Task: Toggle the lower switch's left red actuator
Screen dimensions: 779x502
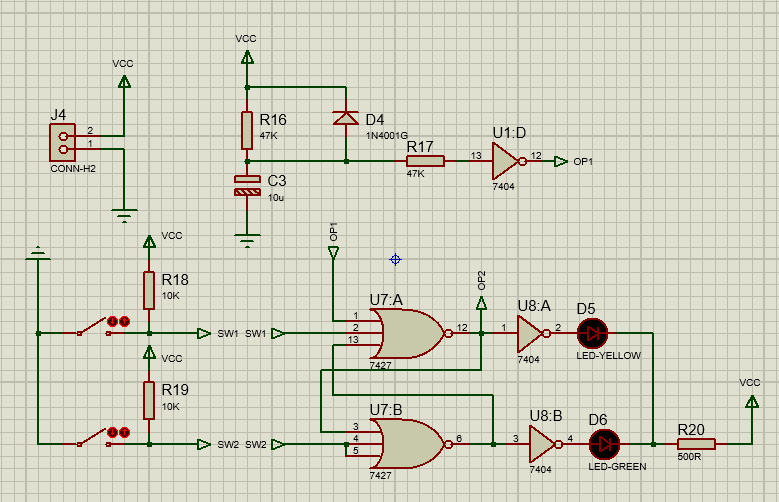Action: click(x=113, y=432)
